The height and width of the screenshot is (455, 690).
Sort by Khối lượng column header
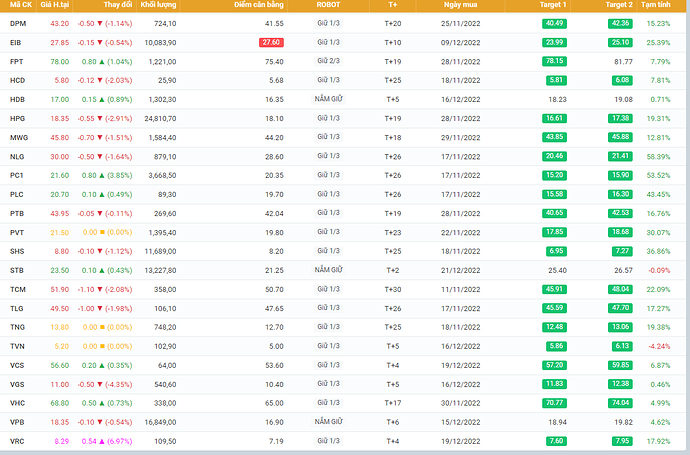point(158,5)
